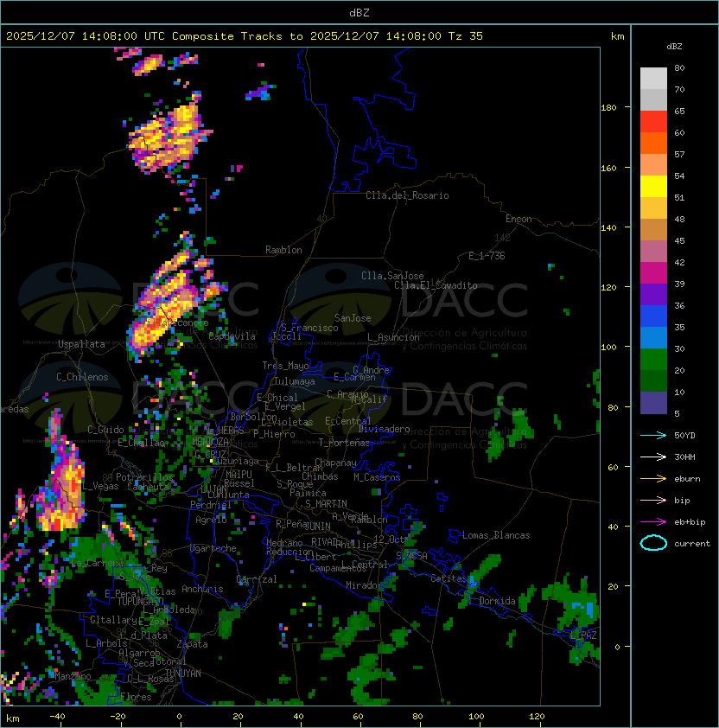This screenshot has height=728, width=719.
Task: Click the Medrano label
Action: point(284,543)
